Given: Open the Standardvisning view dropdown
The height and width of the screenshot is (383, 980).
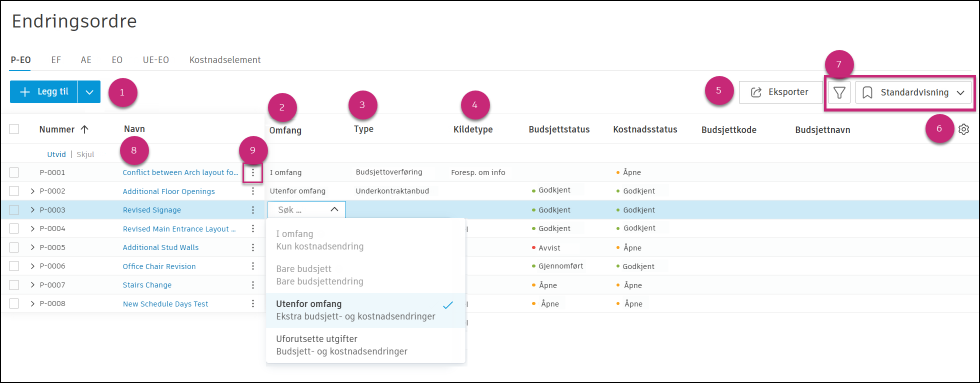Looking at the screenshot, I should pyautogui.click(x=913, y=92).
